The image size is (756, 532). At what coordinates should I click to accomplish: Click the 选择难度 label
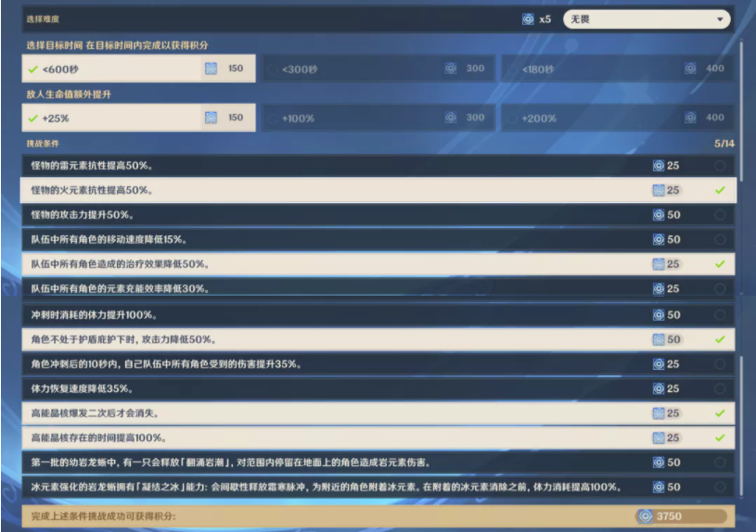click(43, 19)
